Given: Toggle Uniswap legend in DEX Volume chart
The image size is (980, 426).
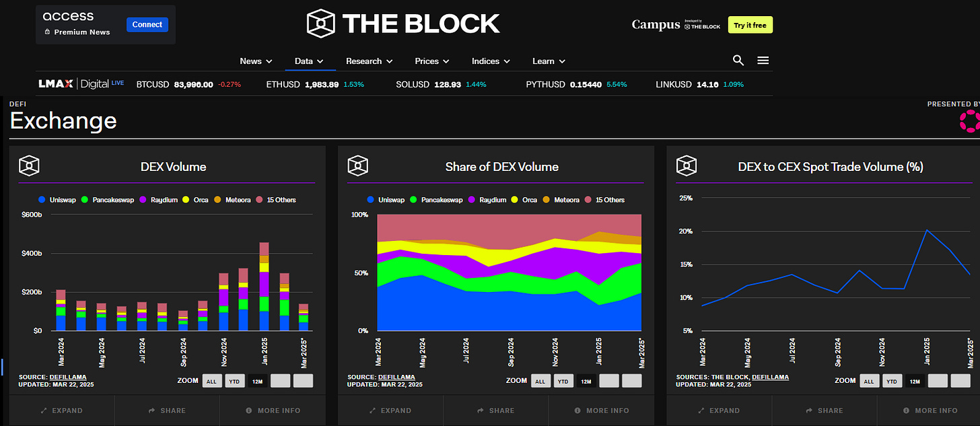Looking at the screenshot, I should click(x=57, y=200).
